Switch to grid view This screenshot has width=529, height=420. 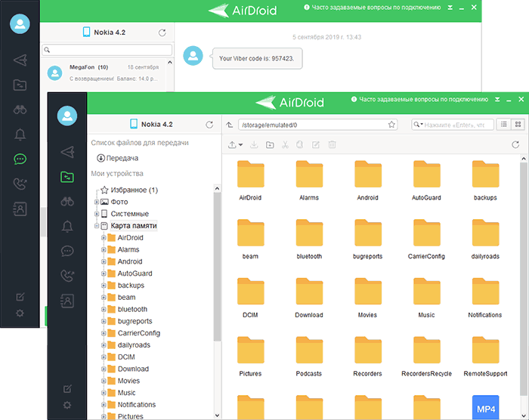518,125
